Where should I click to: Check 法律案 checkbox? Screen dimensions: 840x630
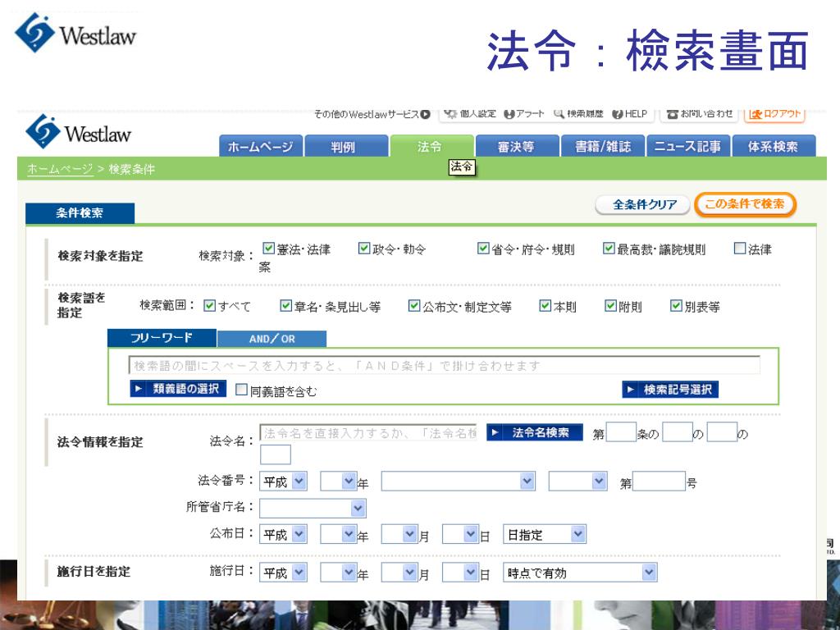(740, 248)
